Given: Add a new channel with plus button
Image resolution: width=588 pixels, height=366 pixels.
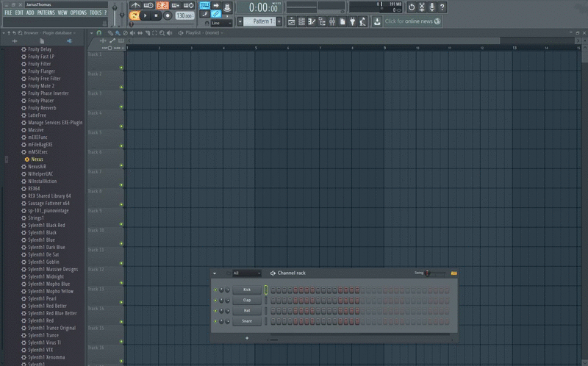Looking at the screenshot, I should tap(247, 338).
